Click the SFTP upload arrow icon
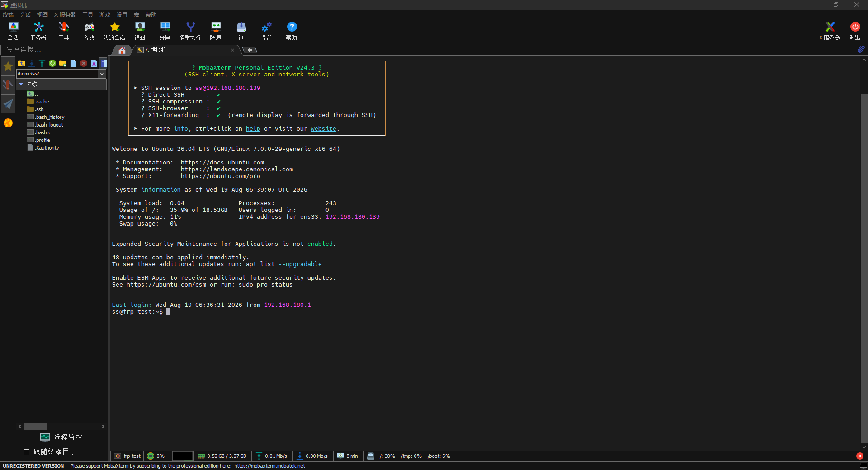This screenshot has height=470, width=868. click(x=42, y=63)
